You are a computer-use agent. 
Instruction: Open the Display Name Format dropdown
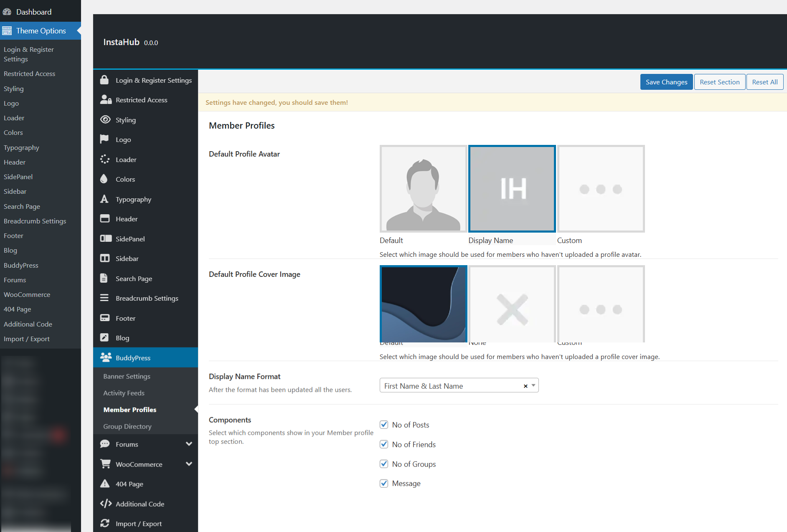click(x=458, y=385)
